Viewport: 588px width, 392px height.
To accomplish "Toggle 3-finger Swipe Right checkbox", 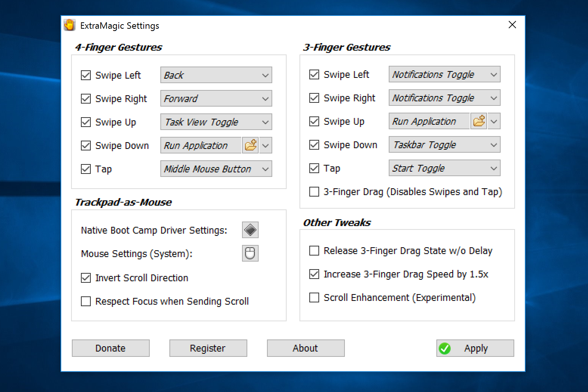I will click(314, 98).
